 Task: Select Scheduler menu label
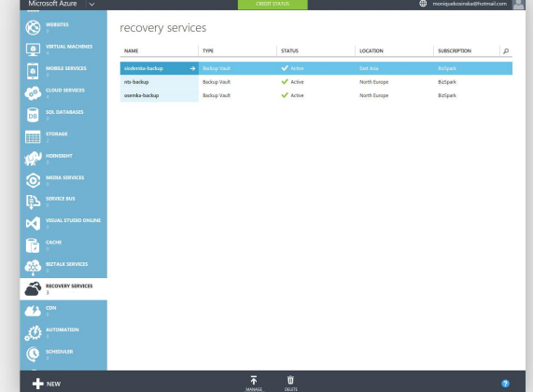point(60,352)
